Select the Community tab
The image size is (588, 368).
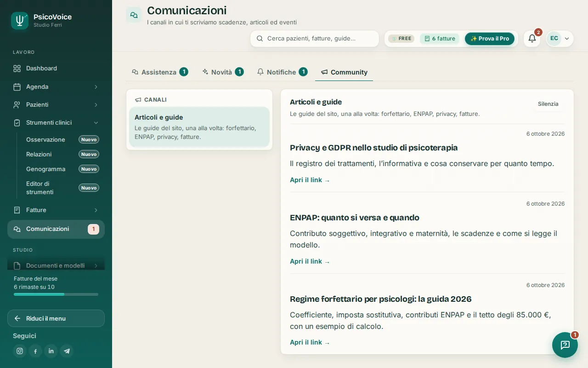(x=344, y=72)
